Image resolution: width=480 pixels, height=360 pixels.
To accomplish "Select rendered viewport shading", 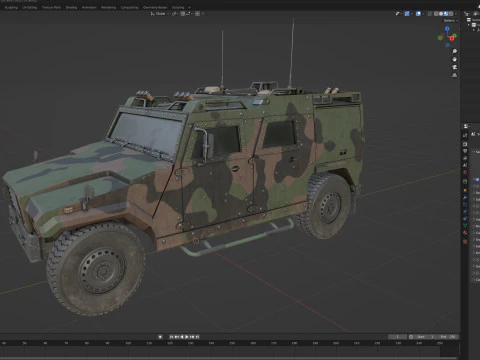I will point(451,14).
